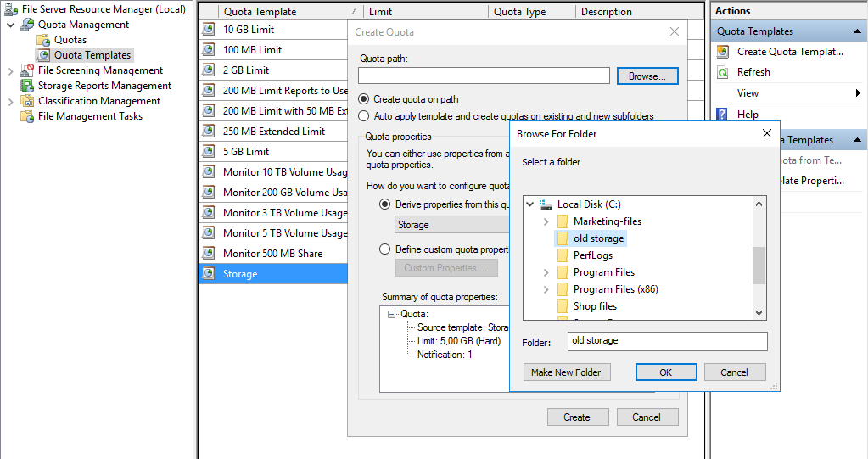Viewport: 868px width, 459px height.
Task: Expand the Program Files folder
Action: tap(546, 272)
